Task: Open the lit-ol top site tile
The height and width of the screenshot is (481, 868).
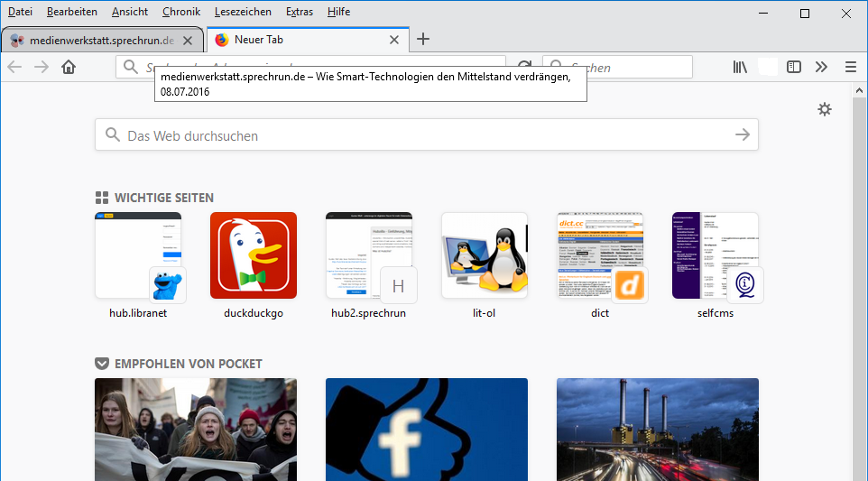Action: 484,256
